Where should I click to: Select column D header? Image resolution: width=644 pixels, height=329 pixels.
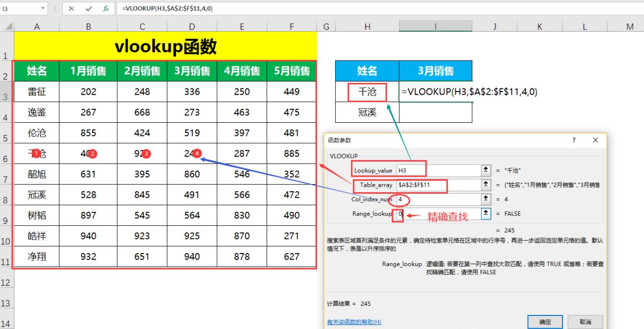click(x=192, y=27)
